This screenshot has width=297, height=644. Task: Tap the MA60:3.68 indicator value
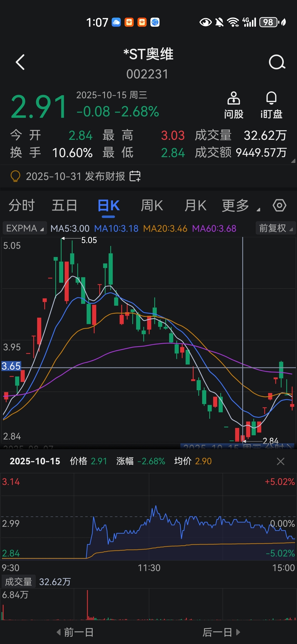point(214,228)
